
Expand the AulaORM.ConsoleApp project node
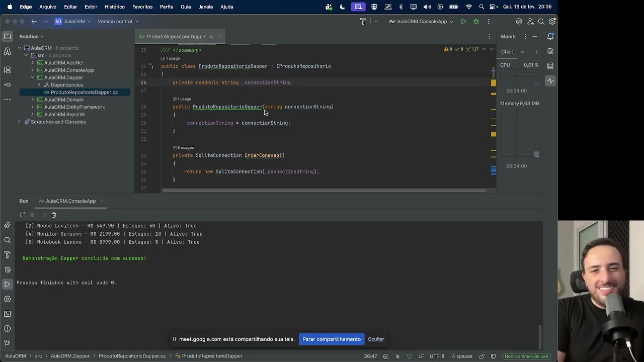pyautogui.click(x=33, y=70)
